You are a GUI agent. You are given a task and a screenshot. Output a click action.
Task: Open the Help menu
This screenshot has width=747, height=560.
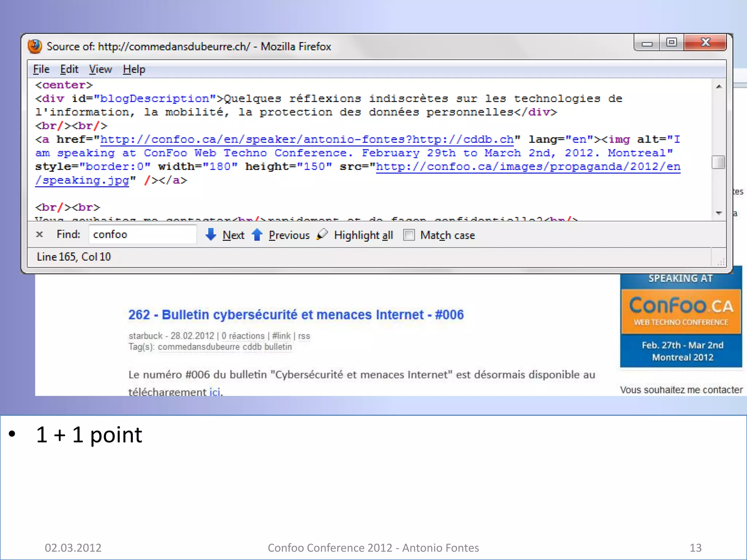coord(134,69)
